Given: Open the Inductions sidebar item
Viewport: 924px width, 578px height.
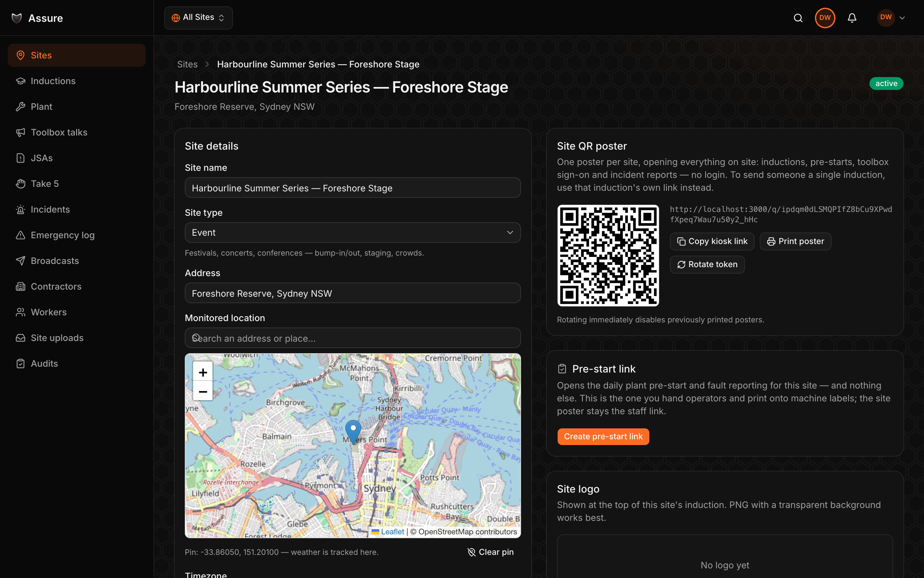Looking at the screenshot, I should click(76, 81).
